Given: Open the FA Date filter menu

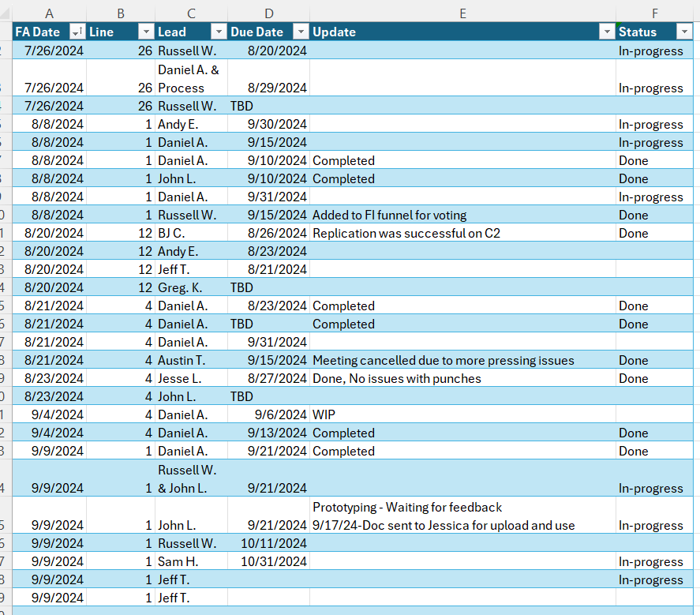Looking at the screenshot, I should [77, 32].
